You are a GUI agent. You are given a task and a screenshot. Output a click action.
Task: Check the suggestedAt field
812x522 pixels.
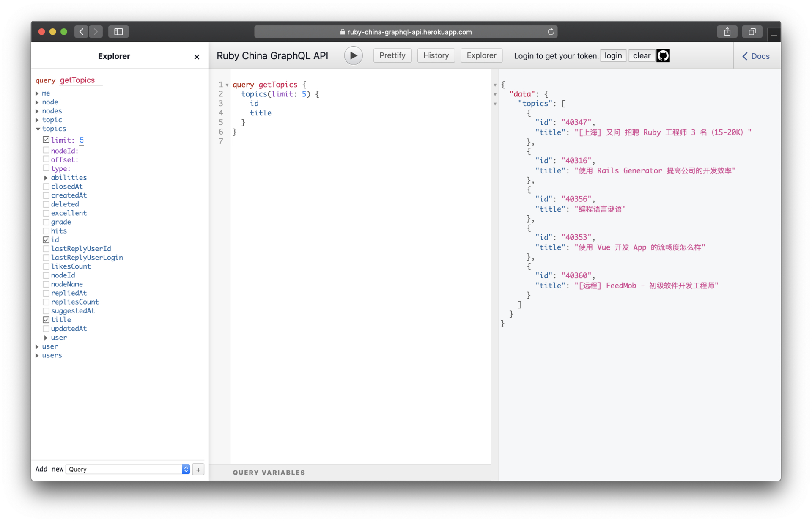46,310
